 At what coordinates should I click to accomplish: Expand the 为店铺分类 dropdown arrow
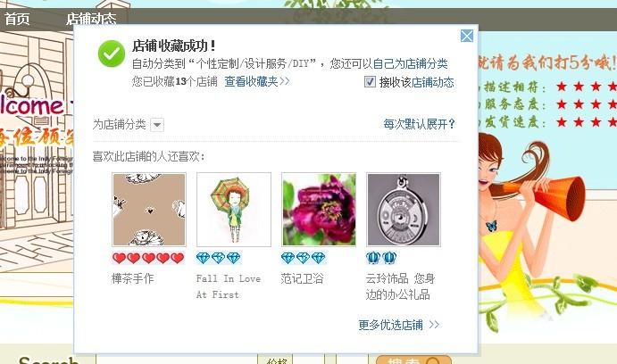click(157, 125)
